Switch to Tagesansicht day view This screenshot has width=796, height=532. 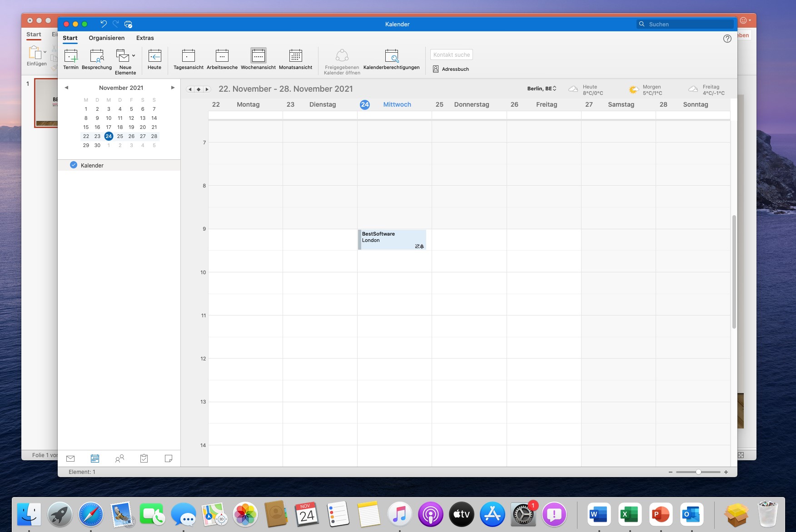188,59
